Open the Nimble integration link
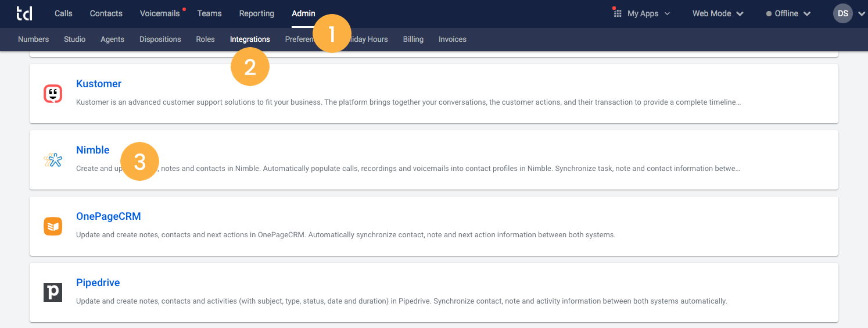868x328 pixels. click(93, 150)
